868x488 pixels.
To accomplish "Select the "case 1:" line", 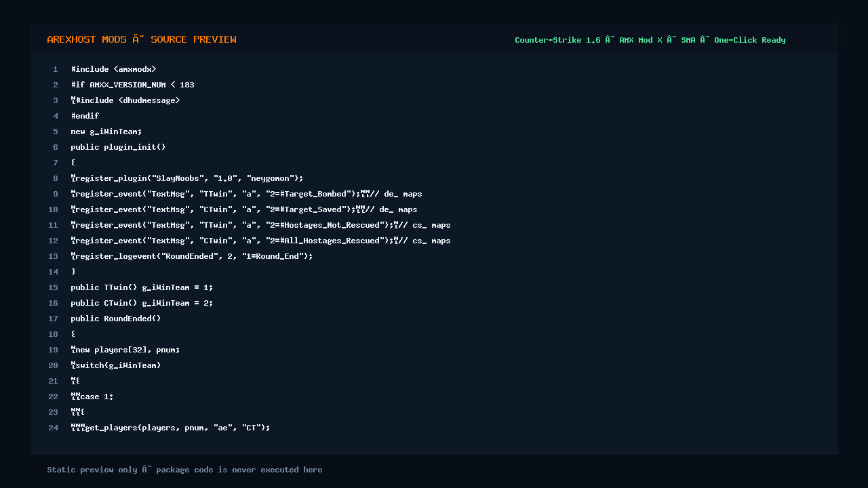I will (x=92, y=396).
